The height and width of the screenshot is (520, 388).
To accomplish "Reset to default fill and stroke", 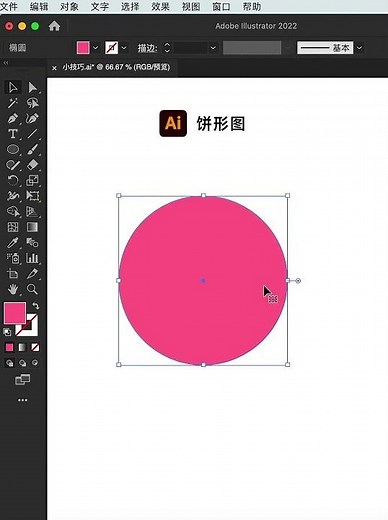I will pos(7,332).
